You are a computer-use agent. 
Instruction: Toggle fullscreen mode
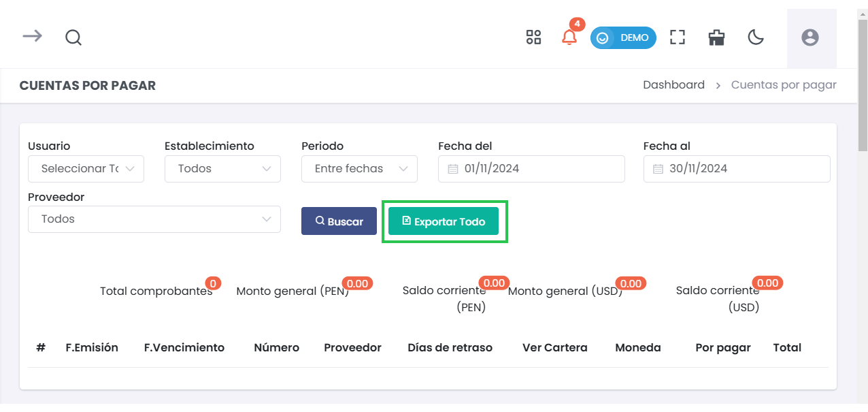[678, 37]
